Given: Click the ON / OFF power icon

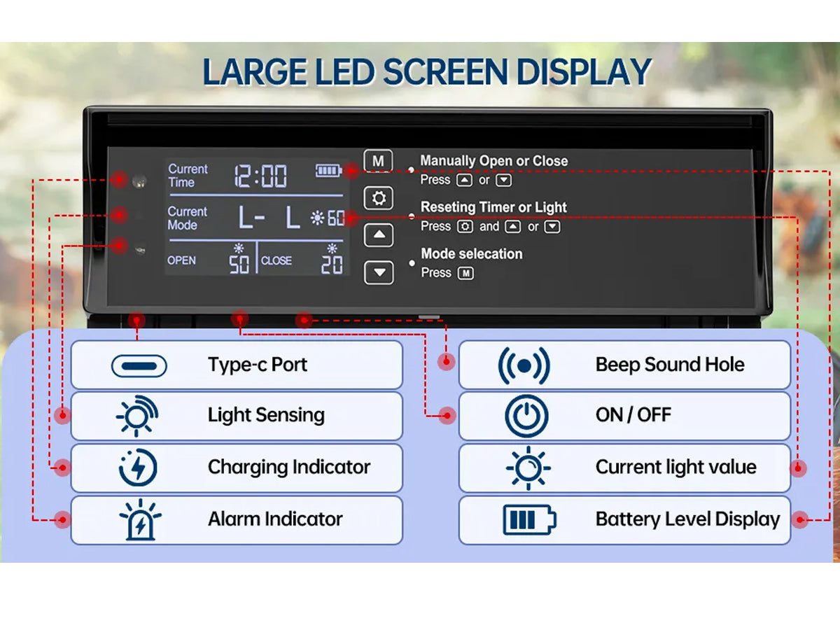Looking at the screenshot, I should [526, 416].
